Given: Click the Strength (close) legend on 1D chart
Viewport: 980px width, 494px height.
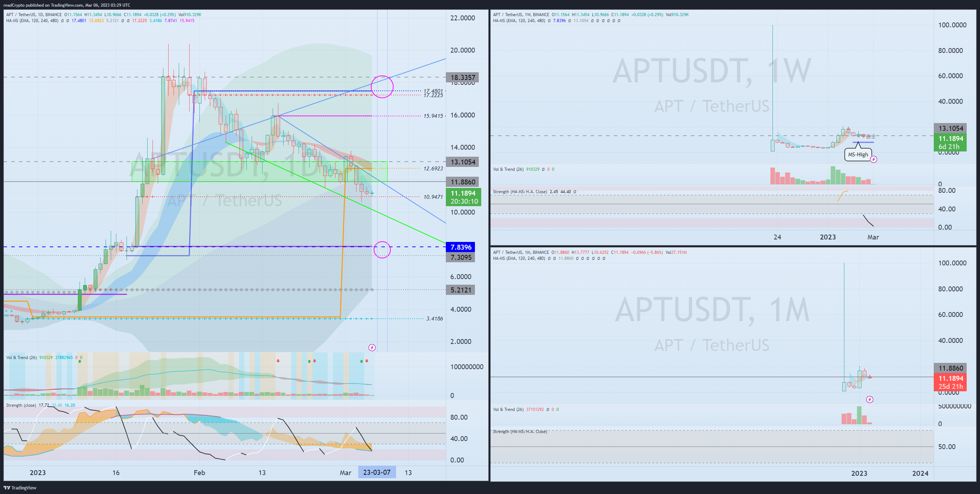Looking at the screenshot, I should 21,405.
